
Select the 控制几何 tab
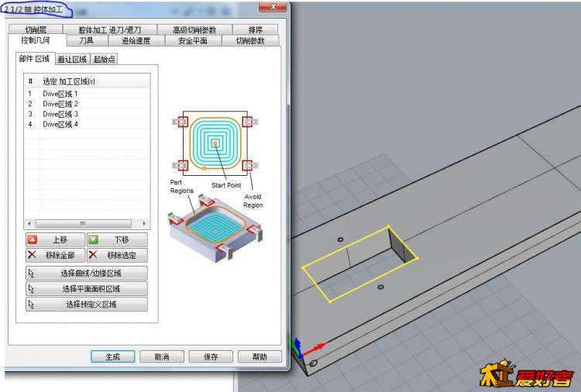pos(36,40)
